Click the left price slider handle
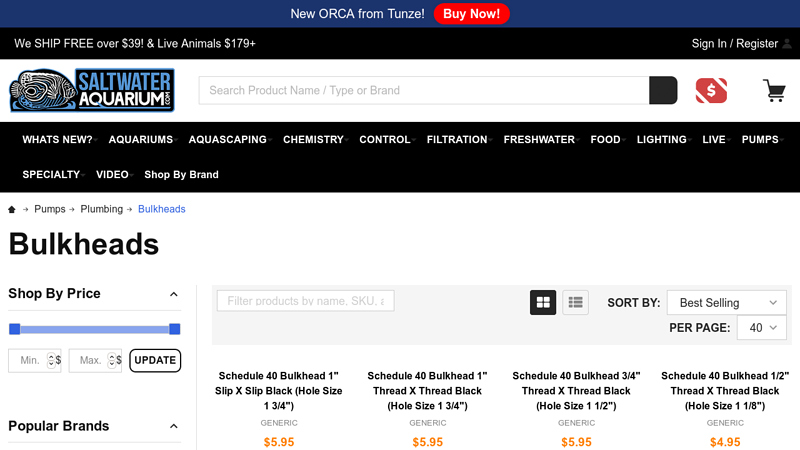The image size is (800, 450). pyautogui.click(x=14, y=329)
